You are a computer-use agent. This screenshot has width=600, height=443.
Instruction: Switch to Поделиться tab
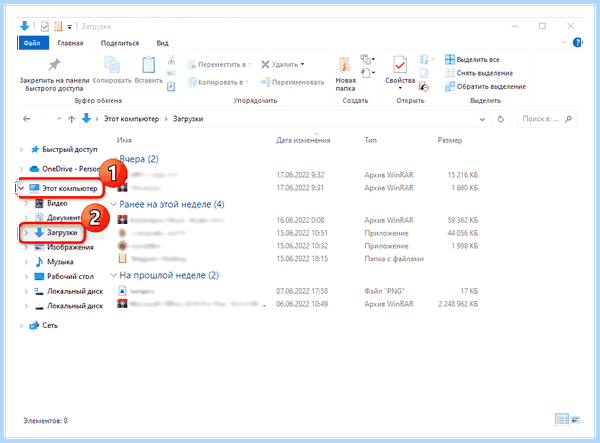(120, 43)
